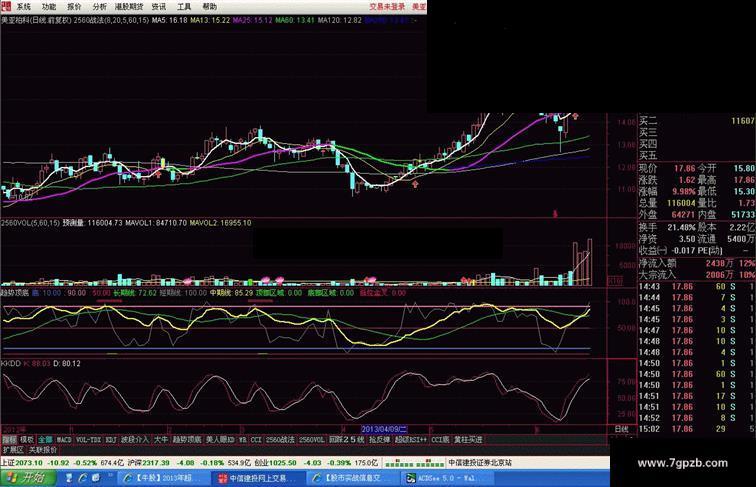
Task: Click red up arrow near chart peak
Action: (574, 116)
